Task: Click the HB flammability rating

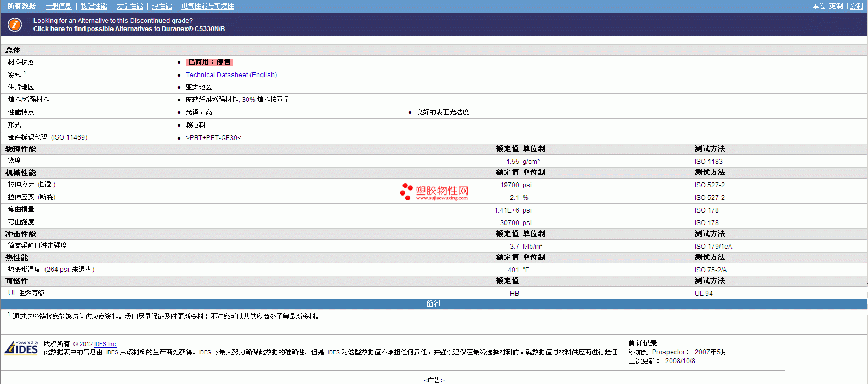Action: pyautogui.click(x=514, y=294)
